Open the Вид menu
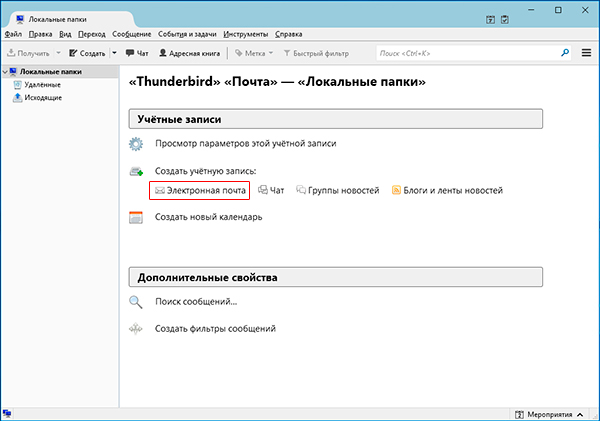This screenshot has width=600, height=421. click(x=65, y=34)
